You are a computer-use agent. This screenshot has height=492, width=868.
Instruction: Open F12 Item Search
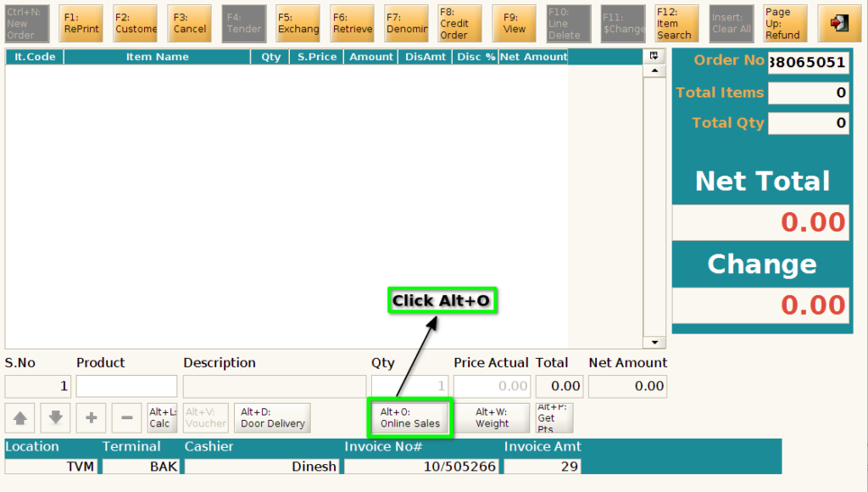pos(676,23)
